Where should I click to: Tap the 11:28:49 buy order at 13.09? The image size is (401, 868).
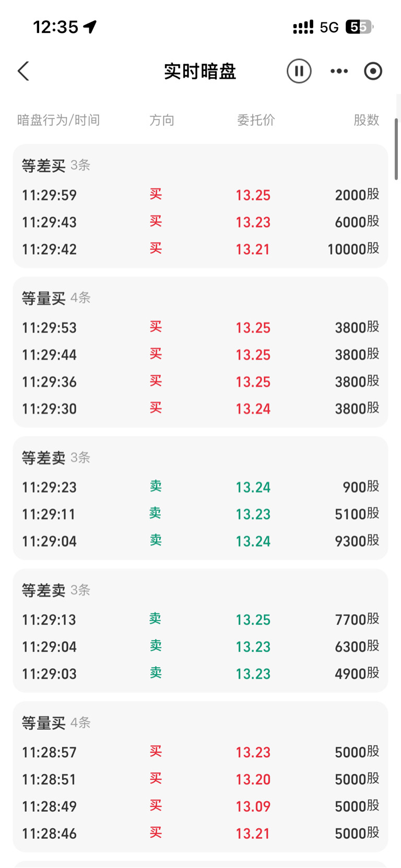(x=200, y=806)
